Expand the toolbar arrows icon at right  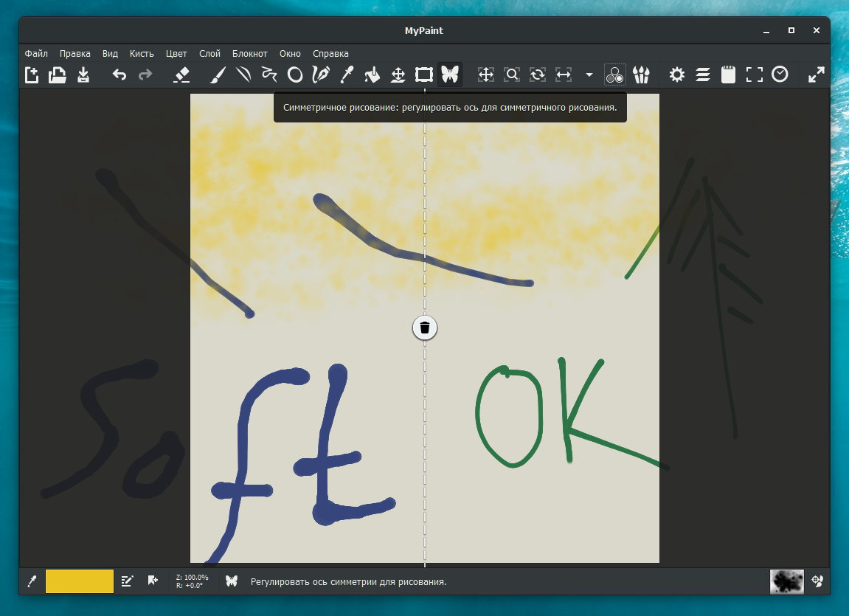click(816, 75)
